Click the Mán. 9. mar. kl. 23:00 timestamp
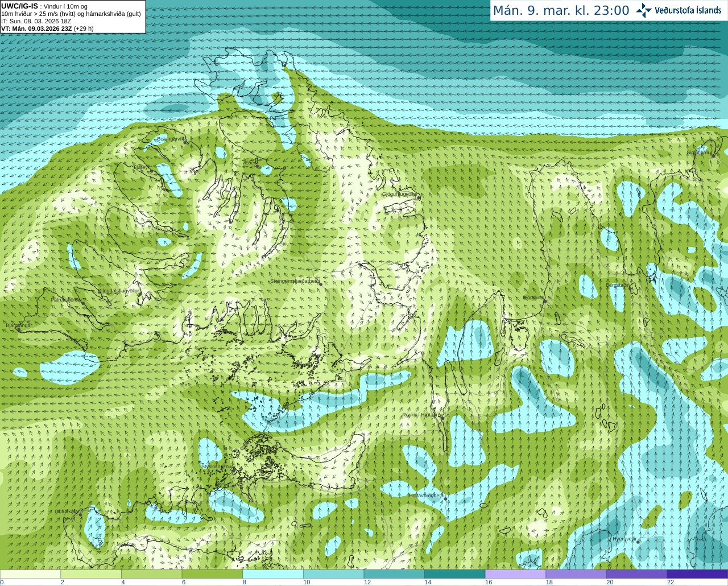728x586 pixels. (561, 10)
